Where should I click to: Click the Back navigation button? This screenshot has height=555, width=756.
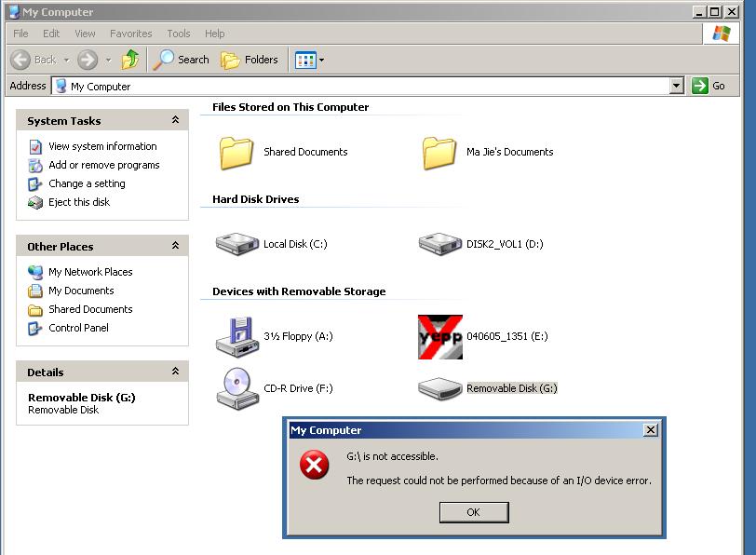pyautogui.click(x=34, y=60)
